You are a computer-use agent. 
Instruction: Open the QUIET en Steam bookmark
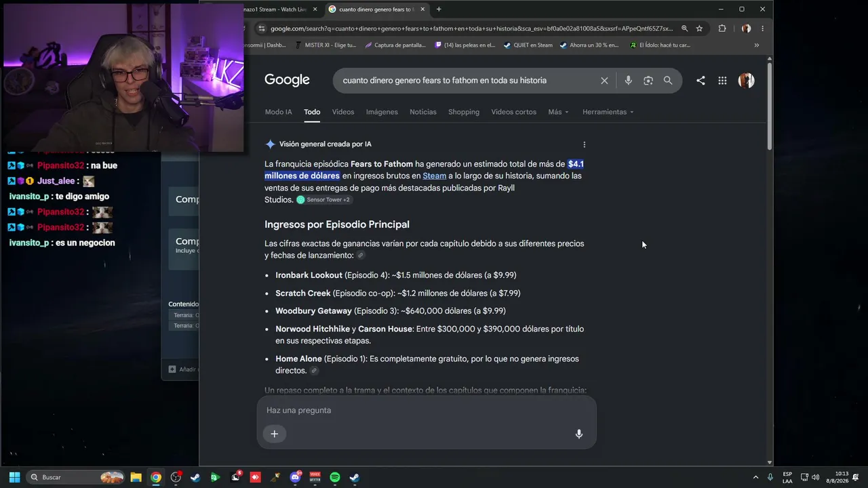(x=528, y=45)
